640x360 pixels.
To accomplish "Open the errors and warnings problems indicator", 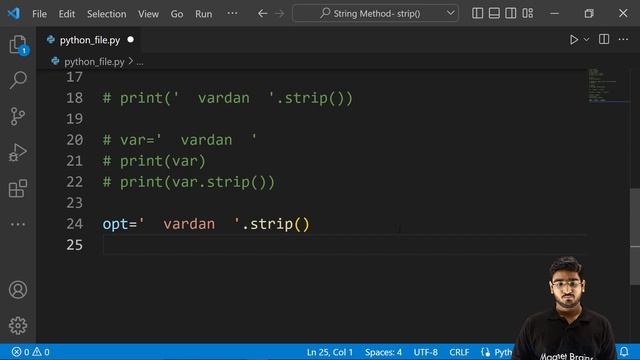I will click(x=31, y=352).
